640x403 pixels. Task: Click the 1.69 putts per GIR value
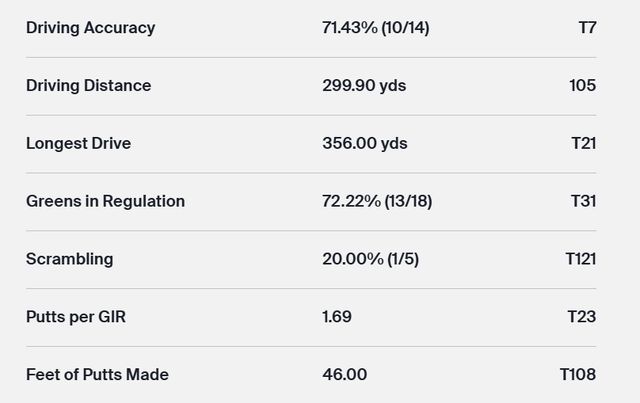tap(337, 317)
